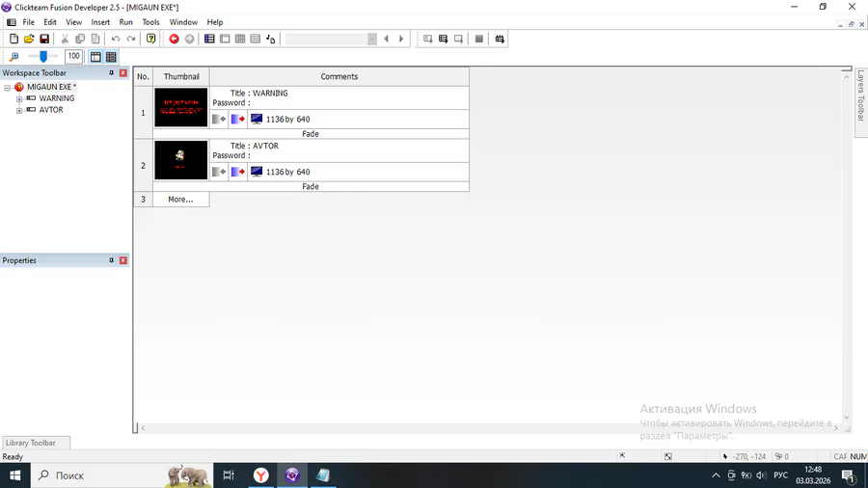Select the WARNING frame thumbnail
The height and width of the screenshot is (488, 868).
181,107
